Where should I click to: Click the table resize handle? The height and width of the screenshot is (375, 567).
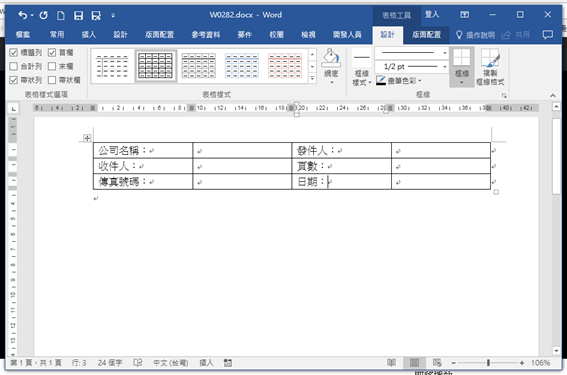click(496, 192)
